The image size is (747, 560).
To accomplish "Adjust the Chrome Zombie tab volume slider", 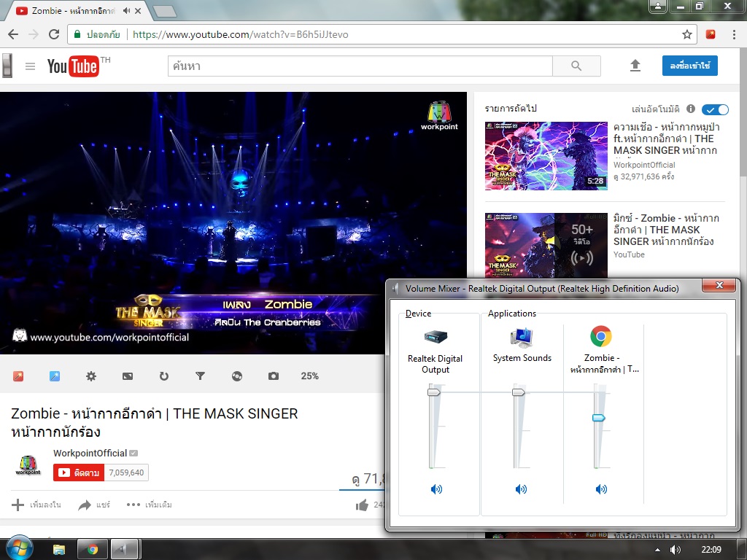I will click(598, 418).
